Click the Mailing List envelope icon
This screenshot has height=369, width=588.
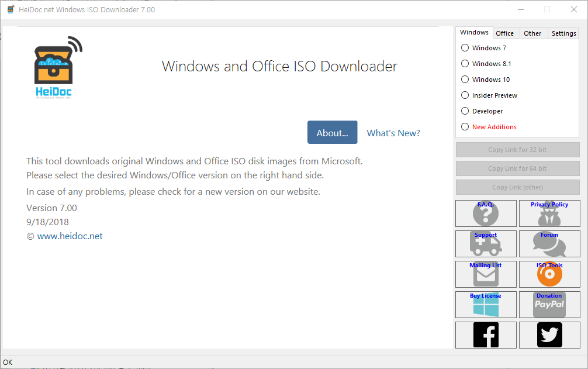(486, 274)
